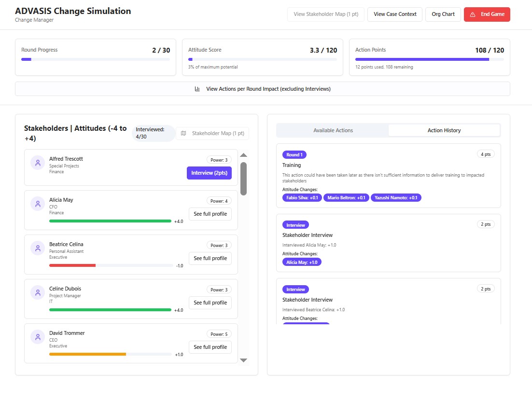Click Alfred Trescott's avatar icon

38,163
